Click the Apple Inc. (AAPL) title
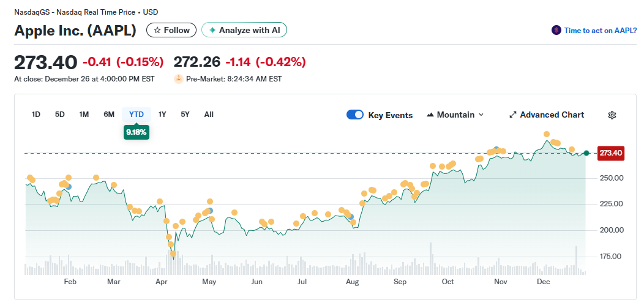The width and height of the screenshot is (644, 305). point(75,31)
